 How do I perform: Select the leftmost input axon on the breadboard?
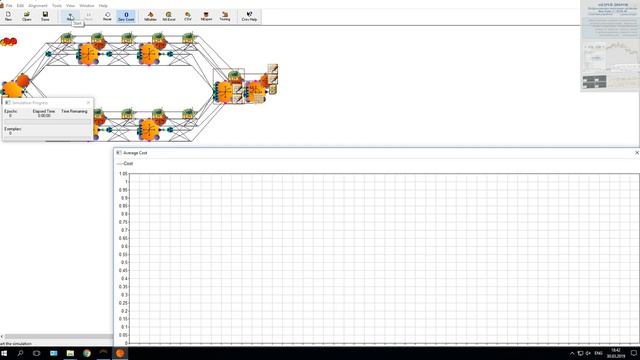tap(12, 89)
